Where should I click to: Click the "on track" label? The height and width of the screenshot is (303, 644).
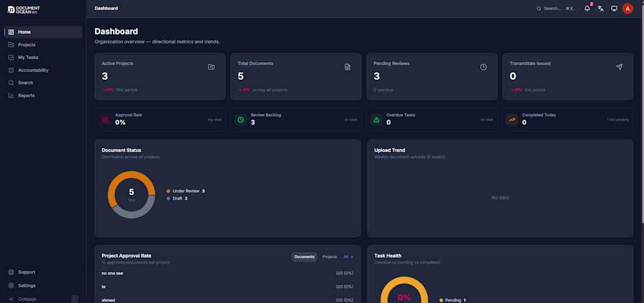tap(351, 120)
